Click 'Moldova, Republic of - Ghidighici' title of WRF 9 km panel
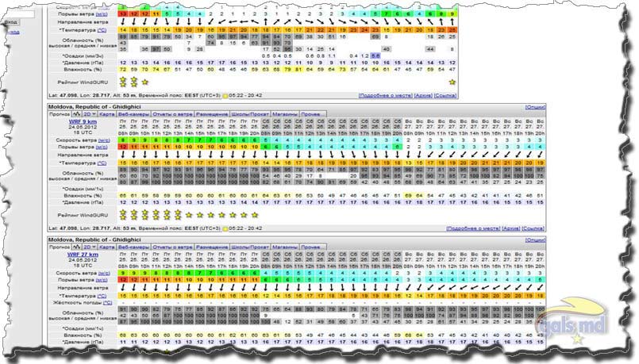Screen dimensions: 639x364 point(94,107)
